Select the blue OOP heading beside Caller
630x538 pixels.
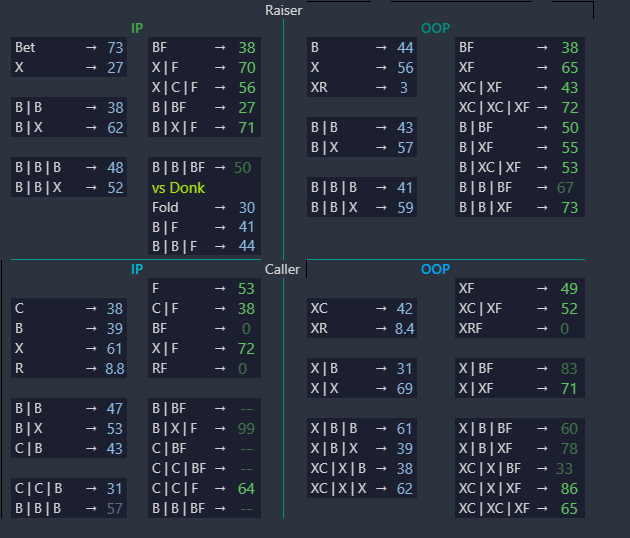pos(436,269)
